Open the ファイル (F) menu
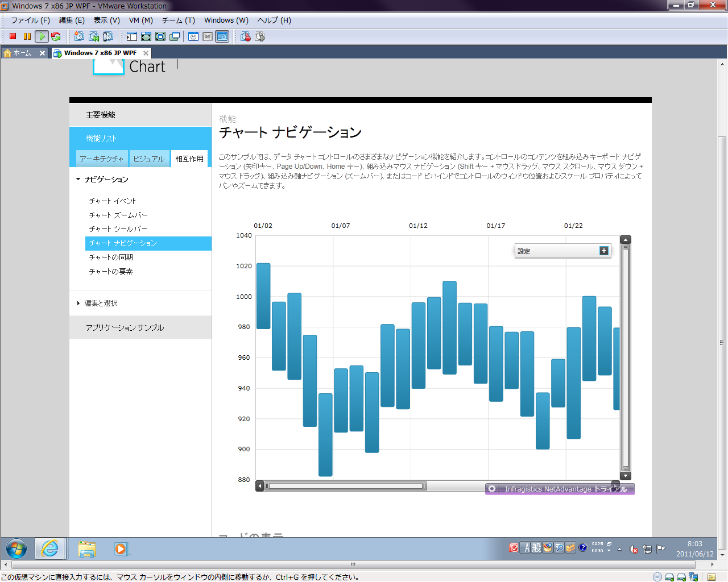 (30, 20)
